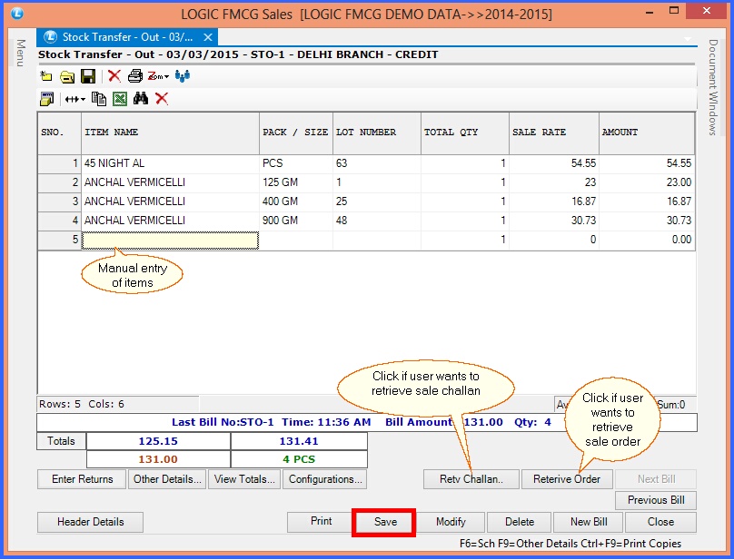Click the 400 GM pack size cell
Image resolution: width=734 pixels, height=560 pixels.
296,201
